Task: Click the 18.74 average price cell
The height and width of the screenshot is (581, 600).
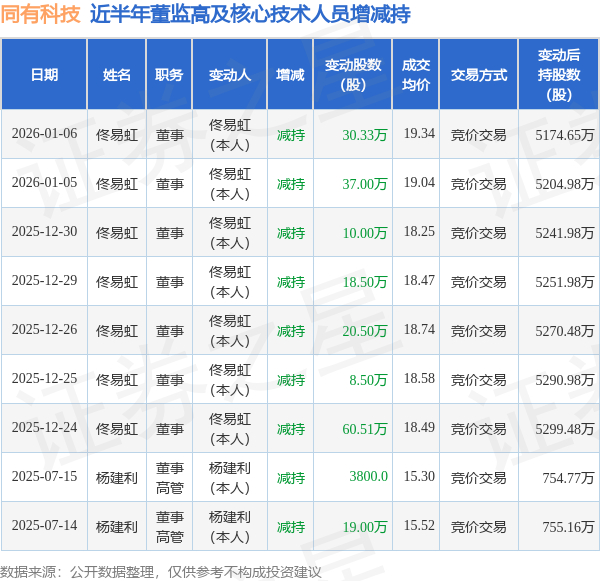Action: click(x=419, y=330)
